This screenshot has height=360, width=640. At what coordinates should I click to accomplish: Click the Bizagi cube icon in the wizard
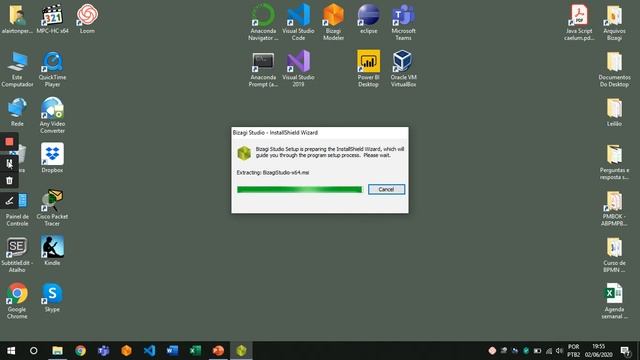[x=244, y=153]
